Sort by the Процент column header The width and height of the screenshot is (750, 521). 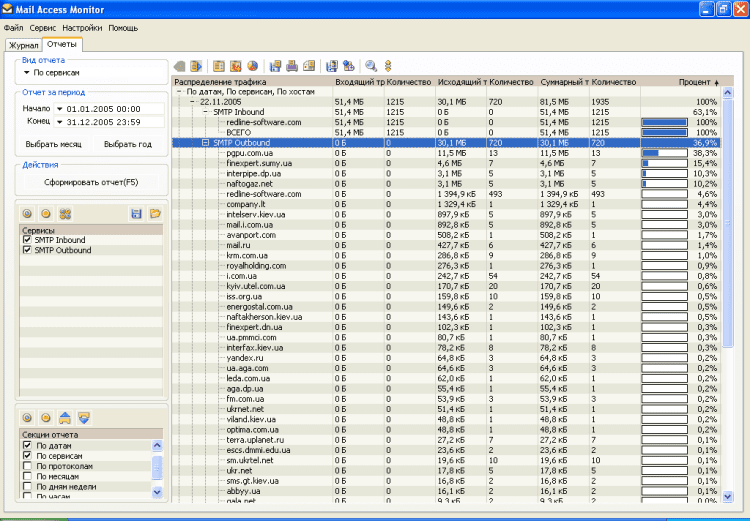[x=694, y=81]
